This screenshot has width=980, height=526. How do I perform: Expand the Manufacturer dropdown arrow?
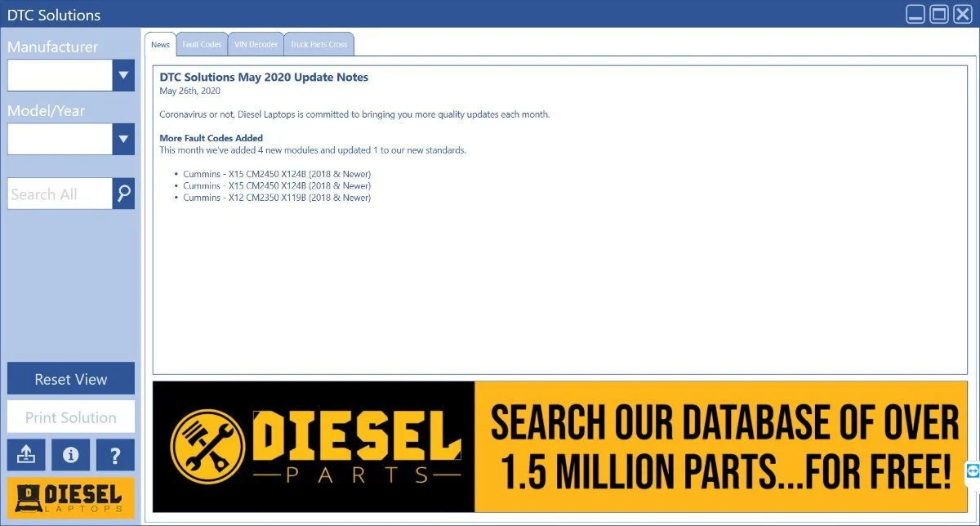[x=123, y=75]
